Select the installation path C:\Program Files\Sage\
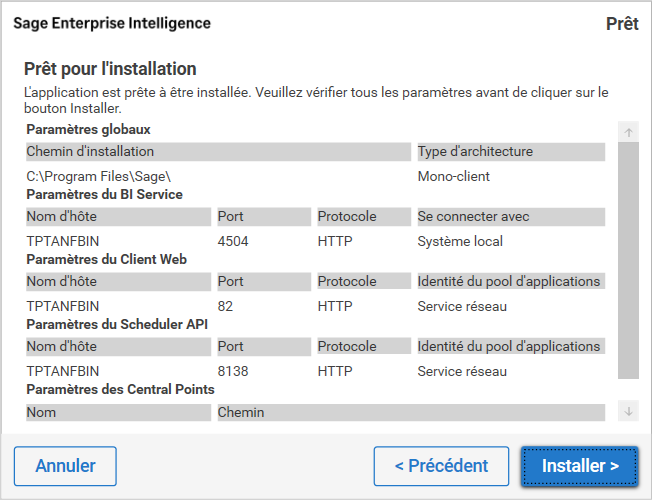Screen dimensions: 652x500 tap(92, 176)
